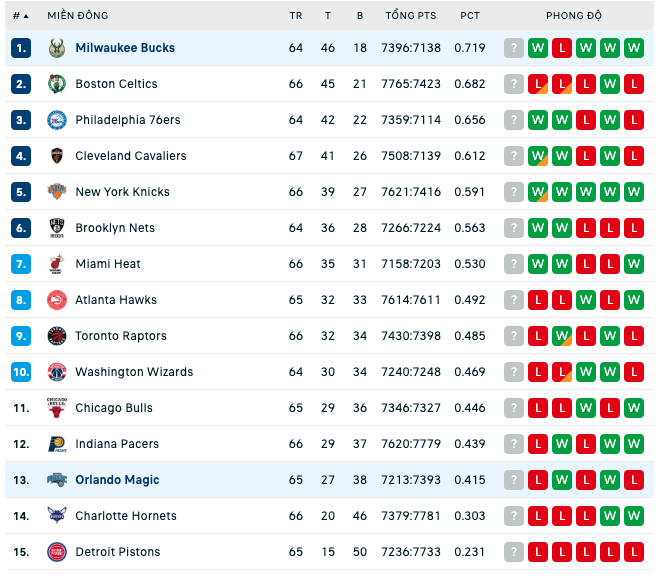Click the Chicago Bulls logo icon

57,408
